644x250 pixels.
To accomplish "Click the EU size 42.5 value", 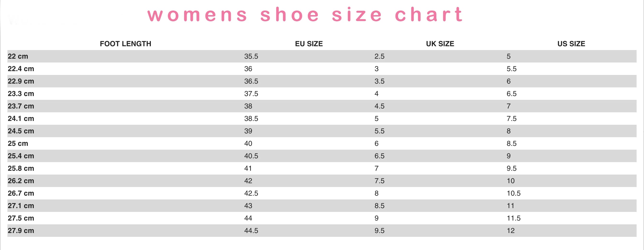I will pos(251,193).
